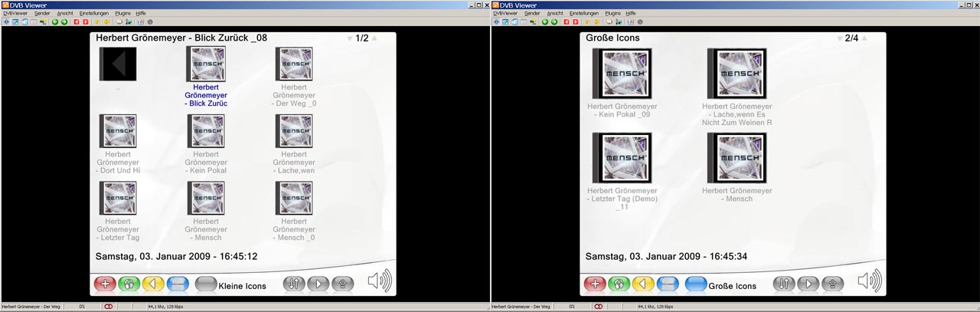Viewport: 980px width, 312px height.
Task: Open the Plugins menu in left window
Action: coord(122,13)
